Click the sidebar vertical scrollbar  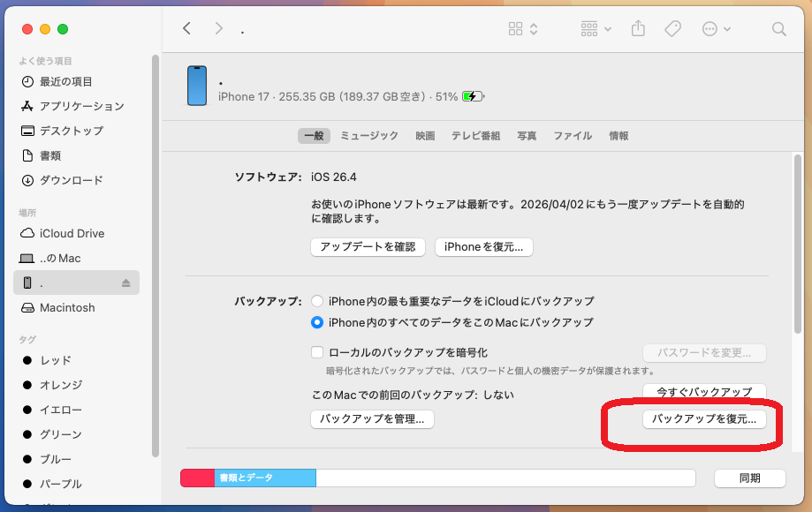tap(155, 256)
